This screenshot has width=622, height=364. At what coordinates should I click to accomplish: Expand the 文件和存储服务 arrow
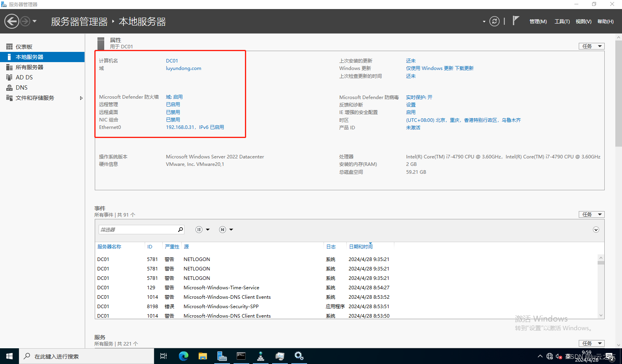pyautogui.click(x=81, y=98)
